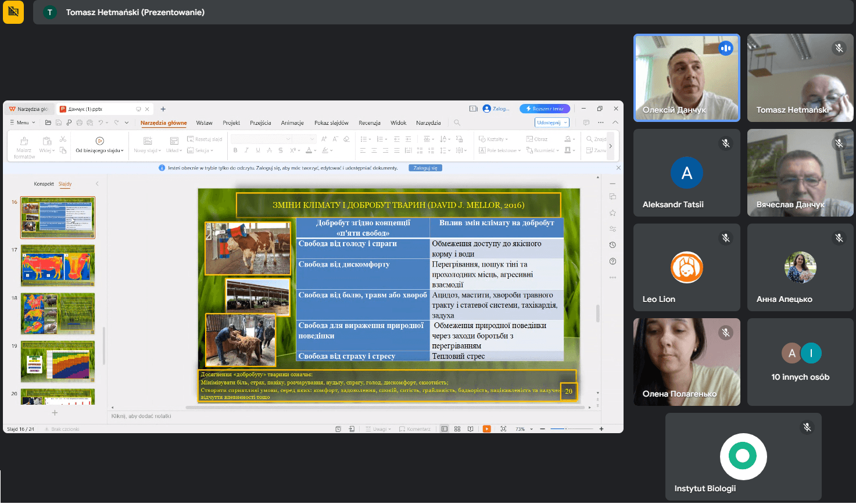This screenshot has height=504, width=856.
Task: Dismiss the read-only info bar
Action: coord(618,168)
